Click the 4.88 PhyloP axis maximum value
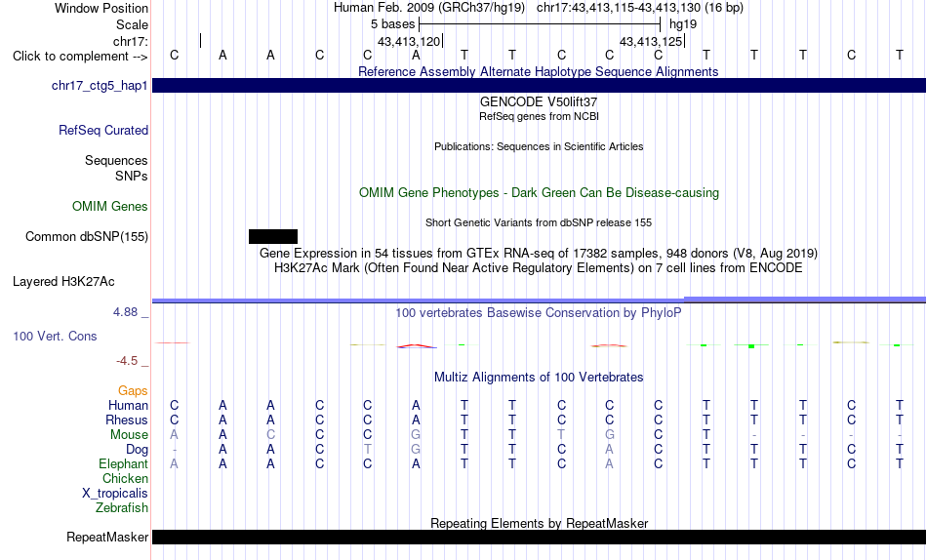The height and width of the screenshot is (560, 927). [x=125, y=312]
